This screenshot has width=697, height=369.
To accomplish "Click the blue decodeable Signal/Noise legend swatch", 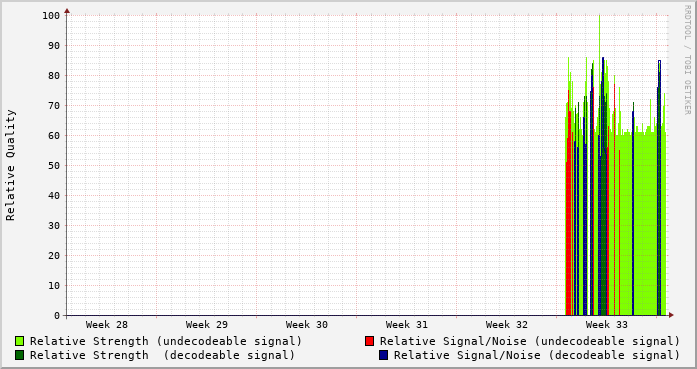I will click(x=383, y=355).
